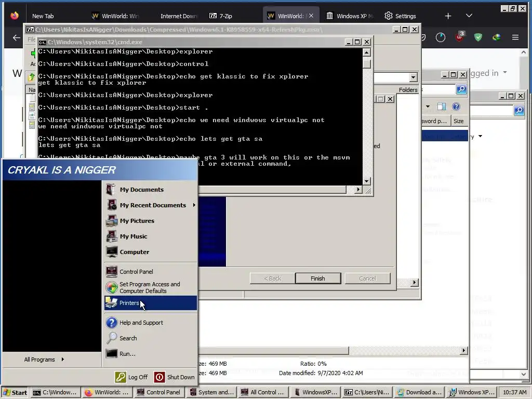Switch to the cmd C:\Window... taskbar item
The image size is (532, 399).
click(x=55, y=393)
